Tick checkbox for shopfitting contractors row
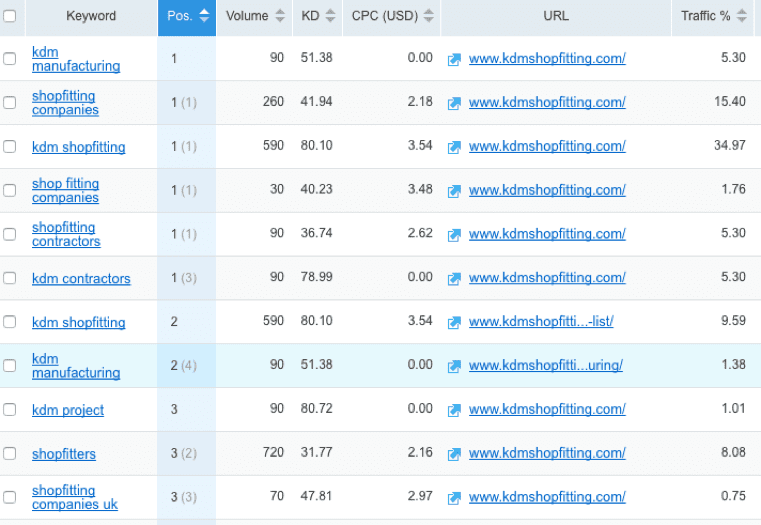 tap(9, 234)
